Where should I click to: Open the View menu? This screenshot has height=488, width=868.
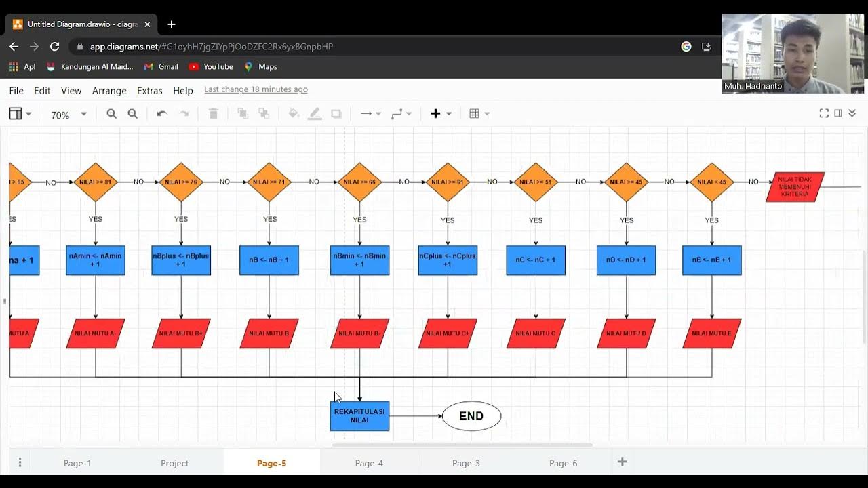[71, 90]
